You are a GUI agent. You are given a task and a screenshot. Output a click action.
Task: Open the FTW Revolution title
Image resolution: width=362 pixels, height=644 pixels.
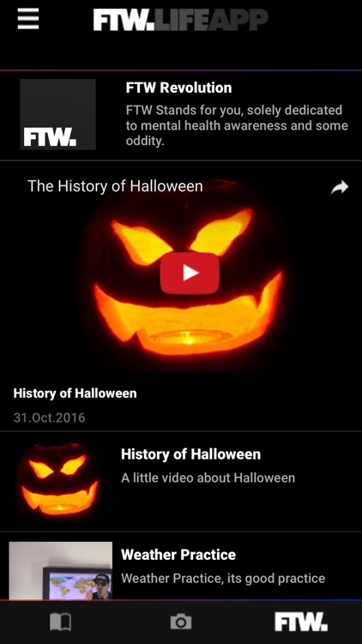point(178,88)
